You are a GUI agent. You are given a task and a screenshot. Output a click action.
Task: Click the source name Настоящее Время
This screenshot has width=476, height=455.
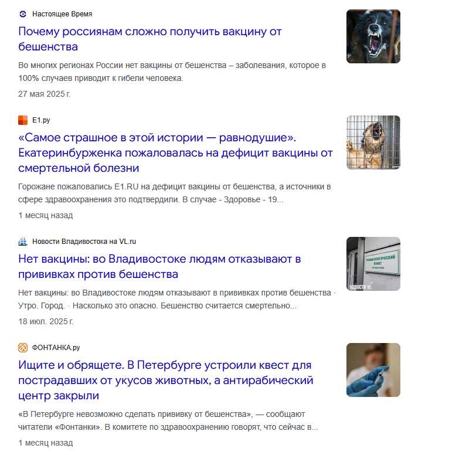pos(62,14)
